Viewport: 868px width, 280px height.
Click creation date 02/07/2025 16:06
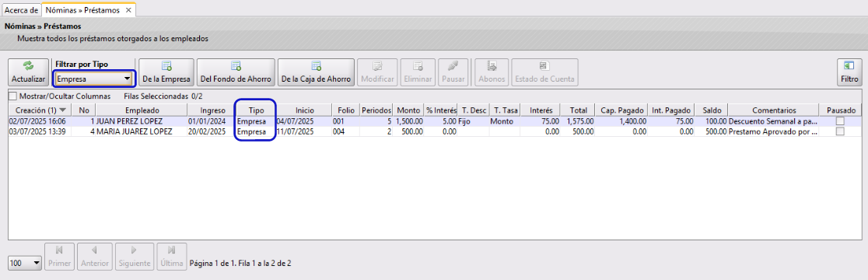(x=40, y=121)
